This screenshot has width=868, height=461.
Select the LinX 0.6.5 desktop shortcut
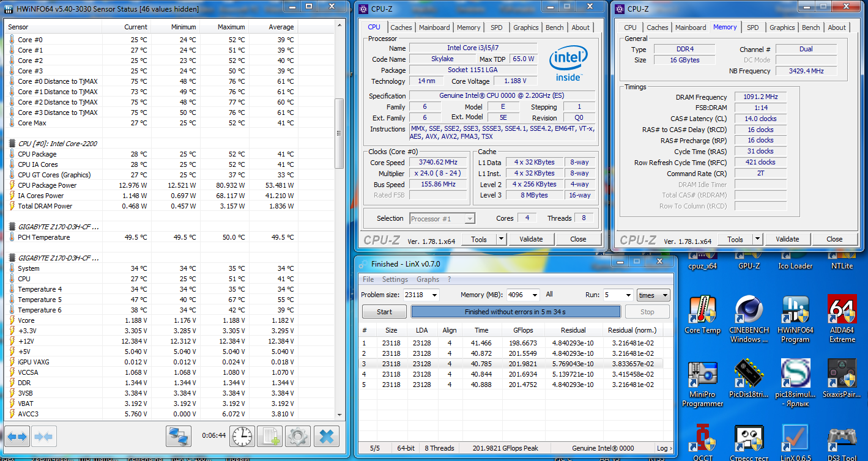(795, 443)
